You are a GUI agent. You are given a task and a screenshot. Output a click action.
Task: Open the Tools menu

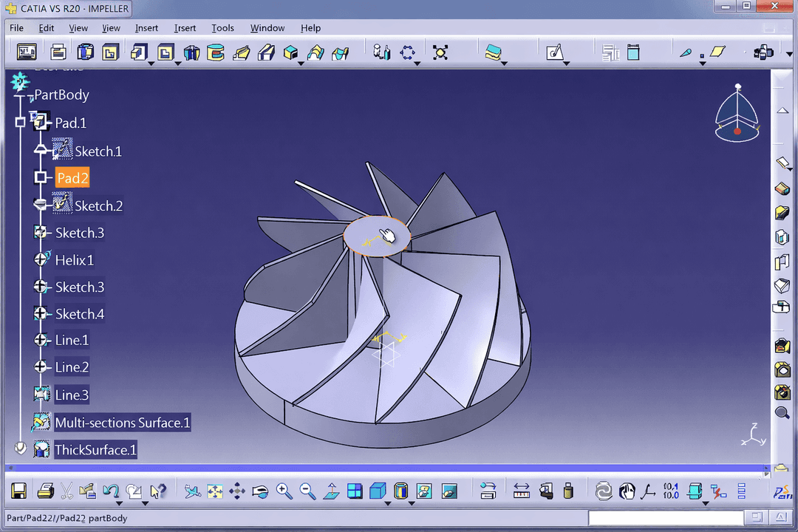coord(222,28)
